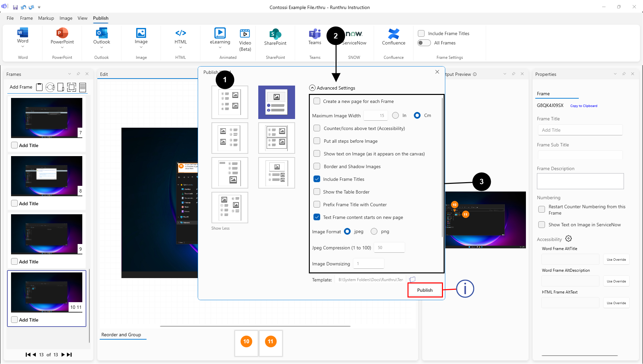Select Video (Beta) publish icon
Screen dimensions: 643x364
click(x=245, y=33)
